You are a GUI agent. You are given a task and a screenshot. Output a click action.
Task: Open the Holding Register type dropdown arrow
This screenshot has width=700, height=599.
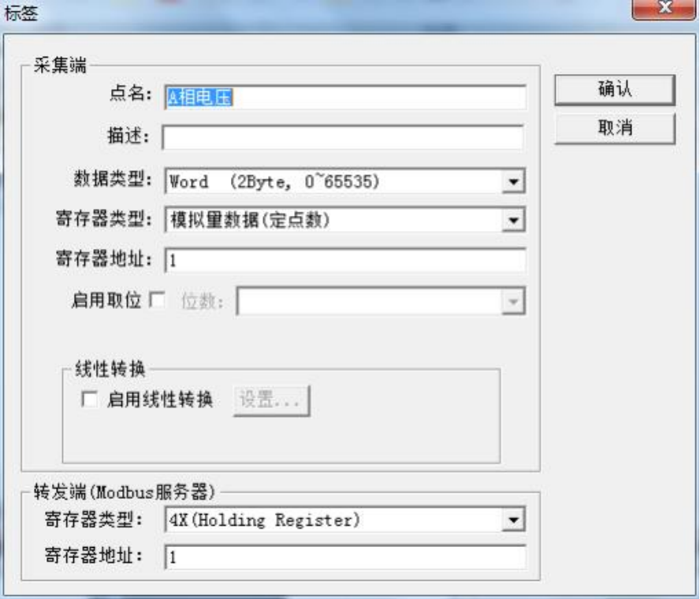[513, 519]
